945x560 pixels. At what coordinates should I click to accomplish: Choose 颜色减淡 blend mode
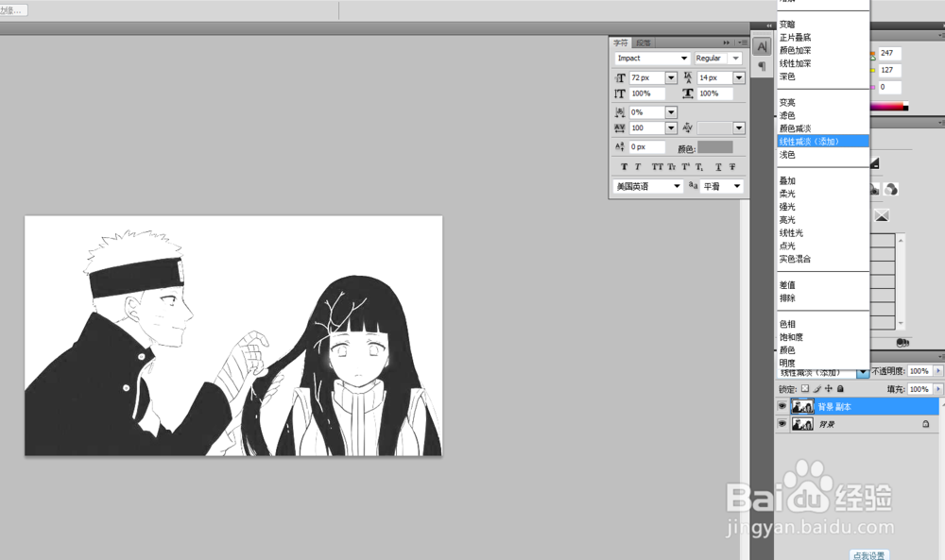click(x=795, y=128)
